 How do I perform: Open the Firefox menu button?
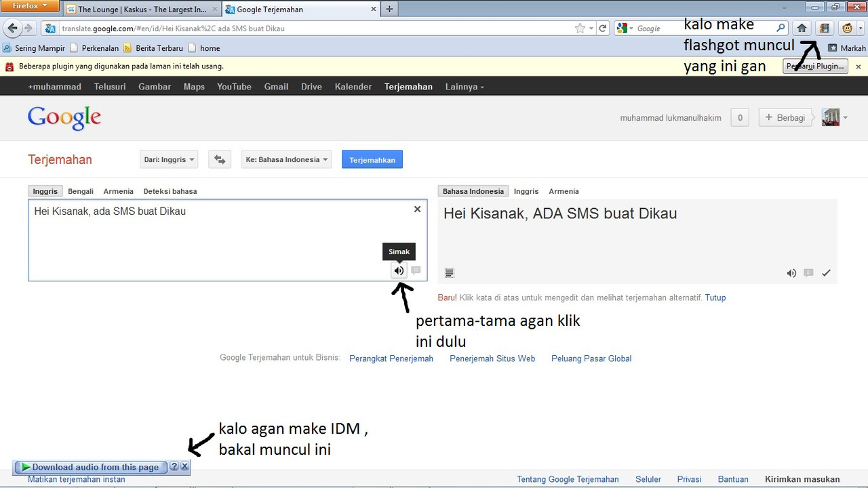coord(31,6)
